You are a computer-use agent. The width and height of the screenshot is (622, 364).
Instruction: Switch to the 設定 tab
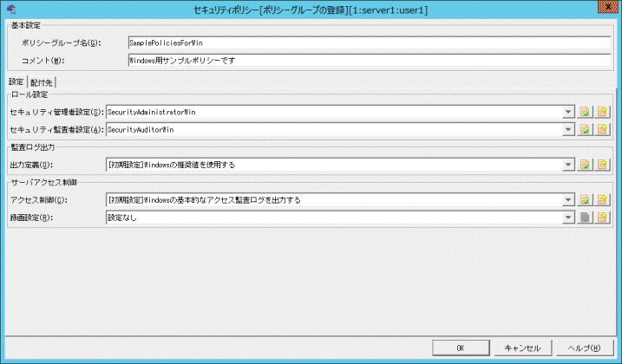click(16, 81)
